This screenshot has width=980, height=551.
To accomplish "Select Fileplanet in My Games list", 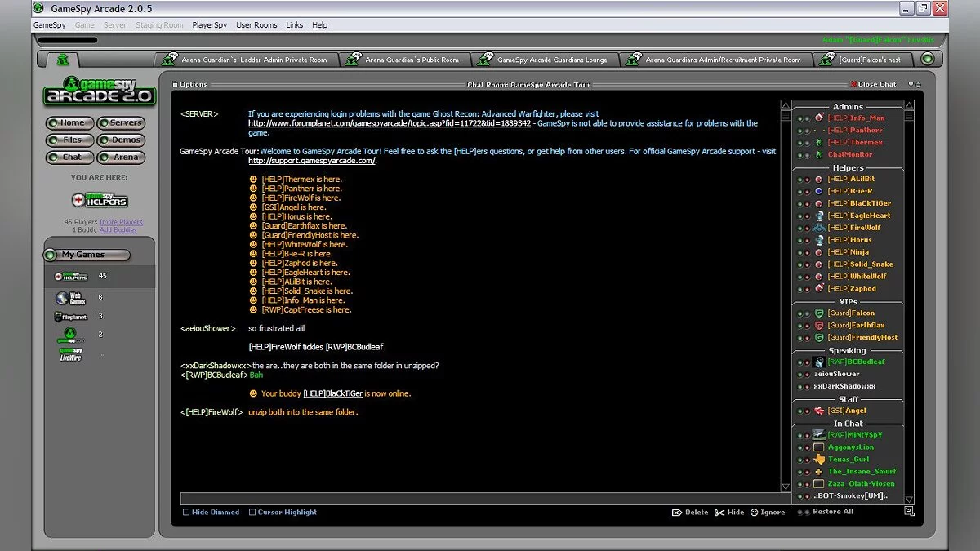I will [x=71, y=317].
